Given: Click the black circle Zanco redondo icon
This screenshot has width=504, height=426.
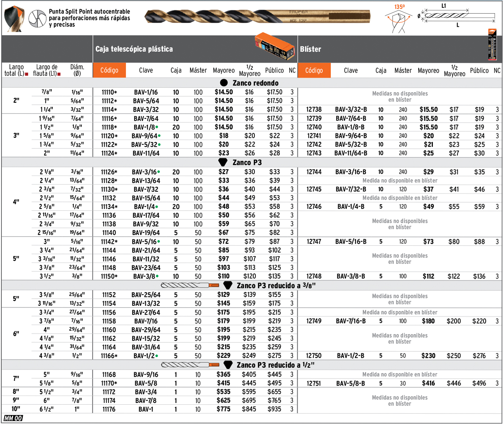Looking at the screenshot, I should (x=224, y=83).
